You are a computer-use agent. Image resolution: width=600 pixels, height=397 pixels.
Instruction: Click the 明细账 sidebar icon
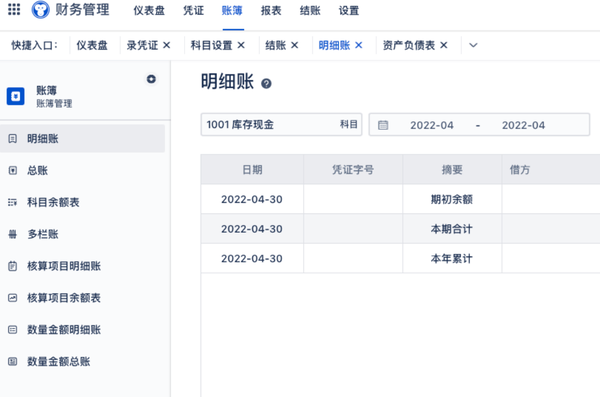tap(13, 139)
